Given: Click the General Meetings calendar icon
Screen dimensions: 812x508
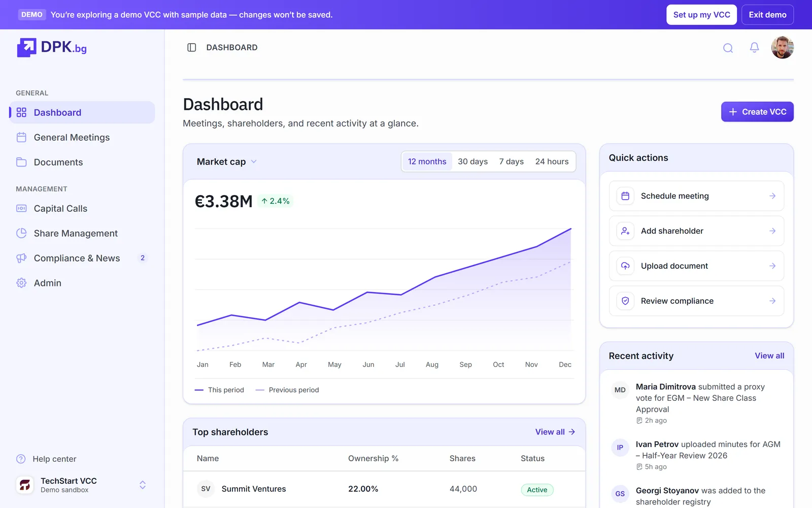Looking at the screenshot, I should (21, 137).
